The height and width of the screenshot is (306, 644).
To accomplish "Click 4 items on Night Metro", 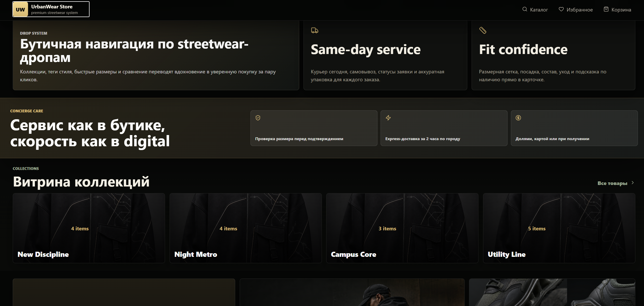I will (x=228, y=229).
